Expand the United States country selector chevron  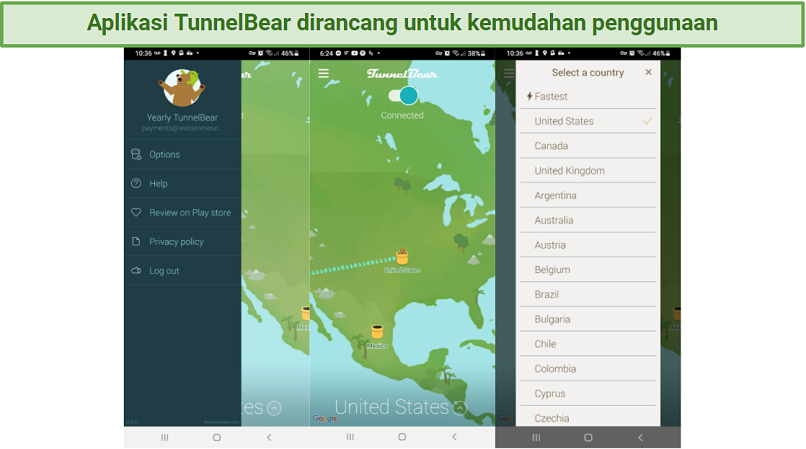460,408
